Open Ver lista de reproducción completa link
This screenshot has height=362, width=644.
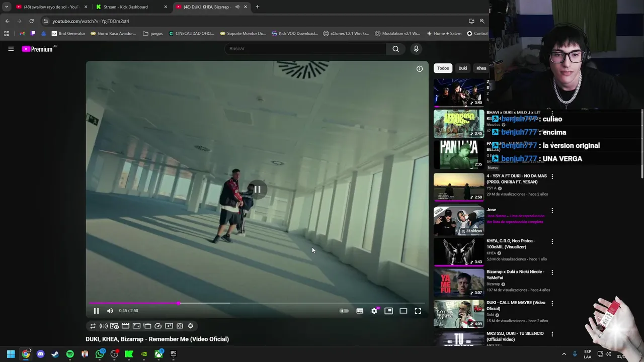click(515, 222)
